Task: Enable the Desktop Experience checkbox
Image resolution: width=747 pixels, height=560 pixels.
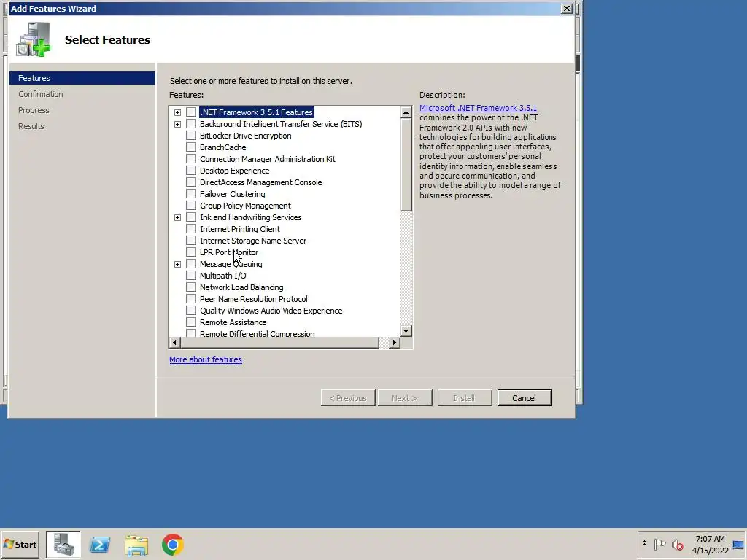Action: [190, 171]
